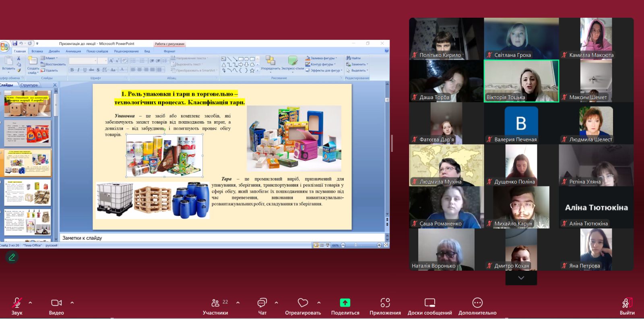Open Доски сообщений whiteboards icon
The width and height of the screenshot is (644, 319).
[x=429, y=303]
